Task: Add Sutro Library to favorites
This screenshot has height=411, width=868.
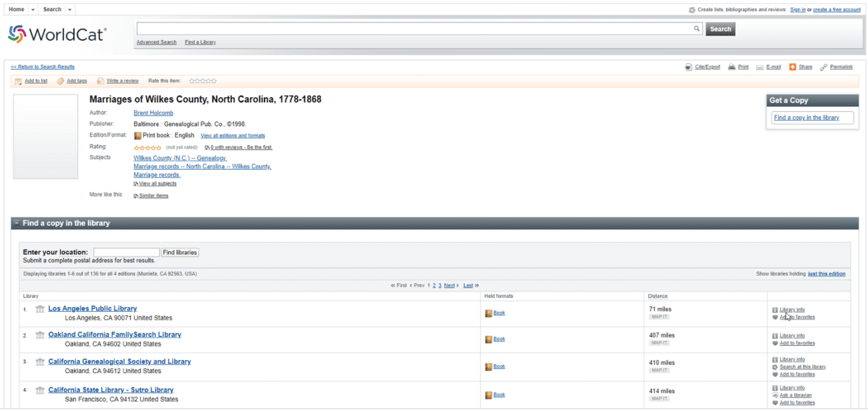Action: (797, 402)
